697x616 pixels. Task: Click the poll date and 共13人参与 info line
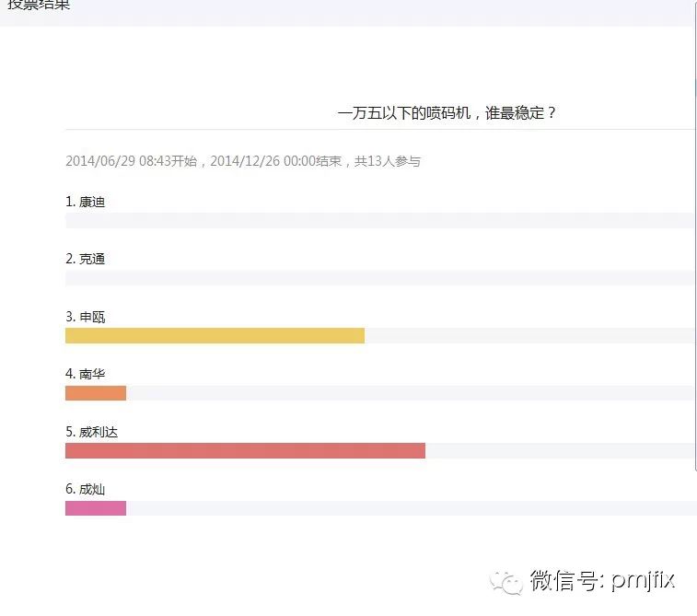[243, 161]
